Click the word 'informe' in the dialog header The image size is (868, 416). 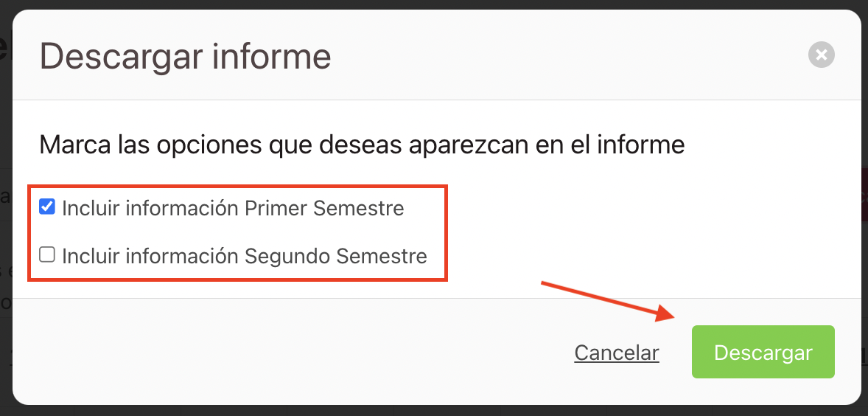272,56
